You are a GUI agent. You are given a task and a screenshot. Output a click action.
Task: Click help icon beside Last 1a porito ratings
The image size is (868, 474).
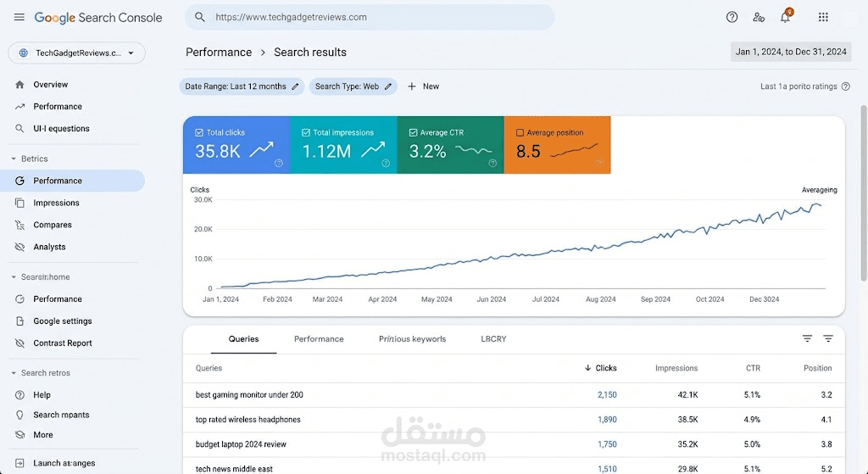click(845, 86)
